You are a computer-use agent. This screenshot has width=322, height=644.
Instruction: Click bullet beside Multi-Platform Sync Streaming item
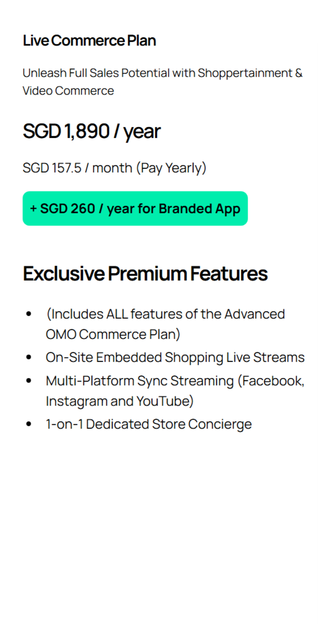pyautogui.click(x=29, y=381)
